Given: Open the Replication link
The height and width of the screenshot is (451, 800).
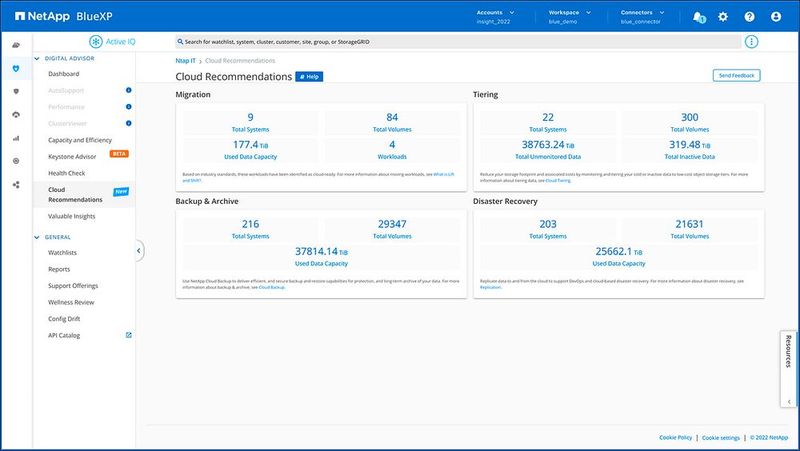Looking at the screenshot, I should click(491, 287).
